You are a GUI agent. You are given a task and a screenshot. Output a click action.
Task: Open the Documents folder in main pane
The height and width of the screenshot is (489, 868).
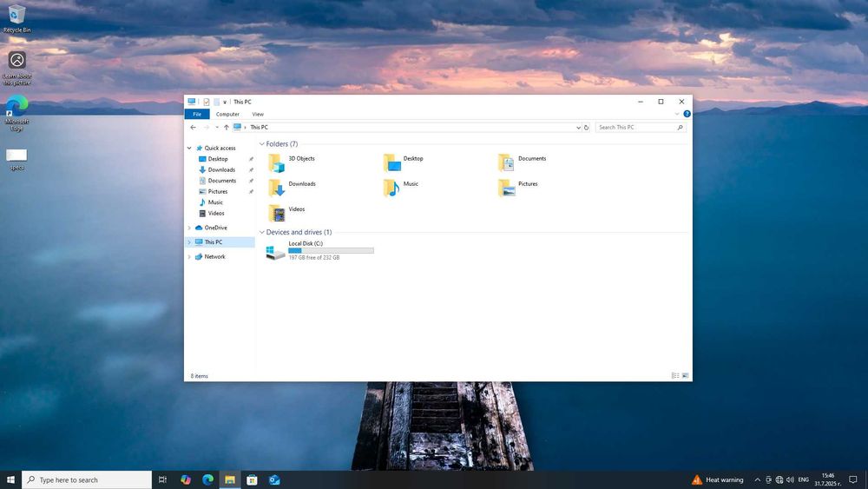click(x=506, y=163)
